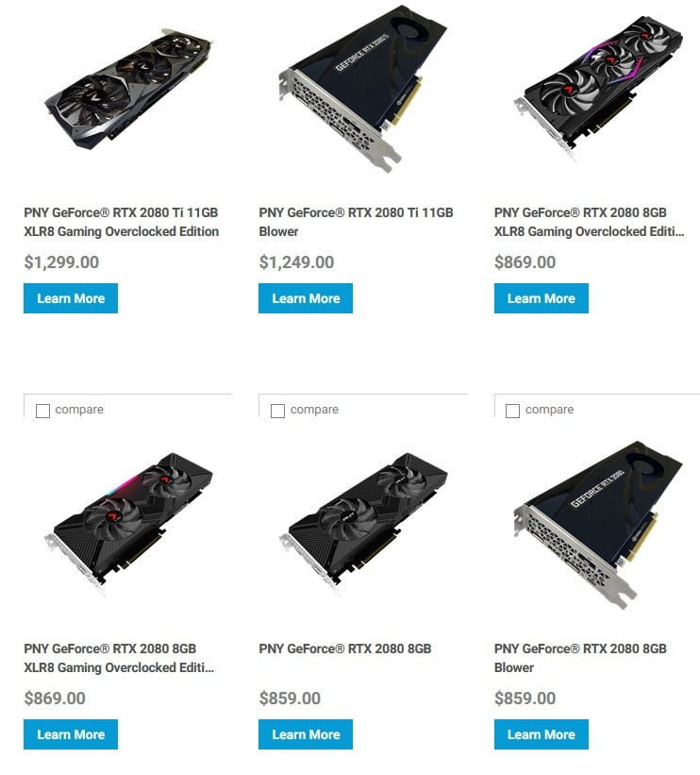The image size is (700, 775).
Task: Select the RTX 2080 Ti blower card image
Action: (x=363, y=89)
